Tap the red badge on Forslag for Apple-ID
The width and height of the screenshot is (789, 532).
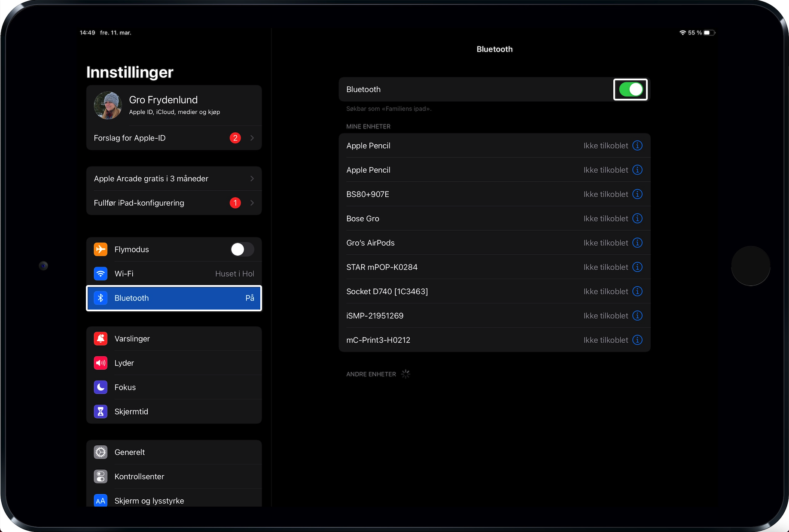[x=235, y=138]
